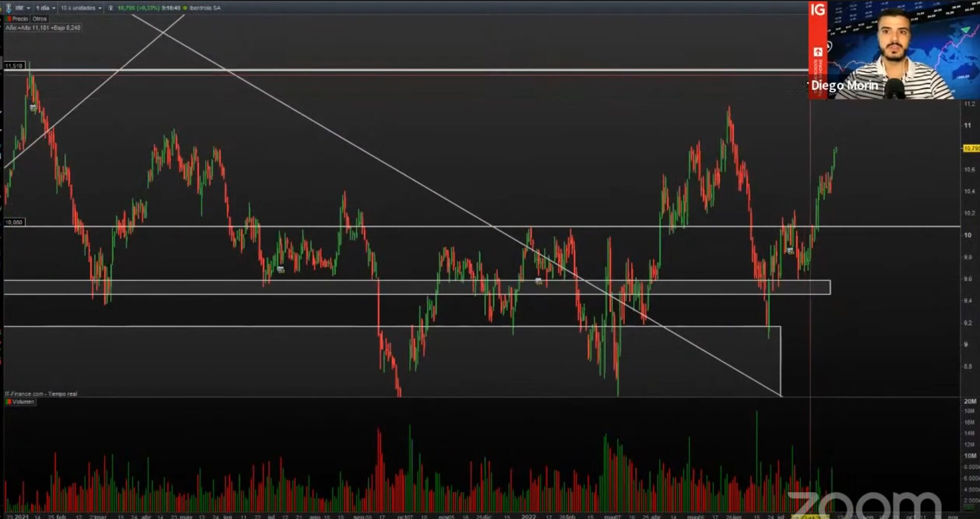
Task: Click the 11,510 horizontal line price label
Action: pos(14,66)
